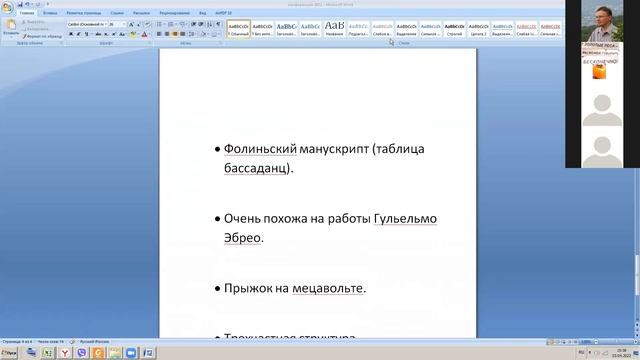
Task: Open paragraph borders button
Action: (215, 34)
